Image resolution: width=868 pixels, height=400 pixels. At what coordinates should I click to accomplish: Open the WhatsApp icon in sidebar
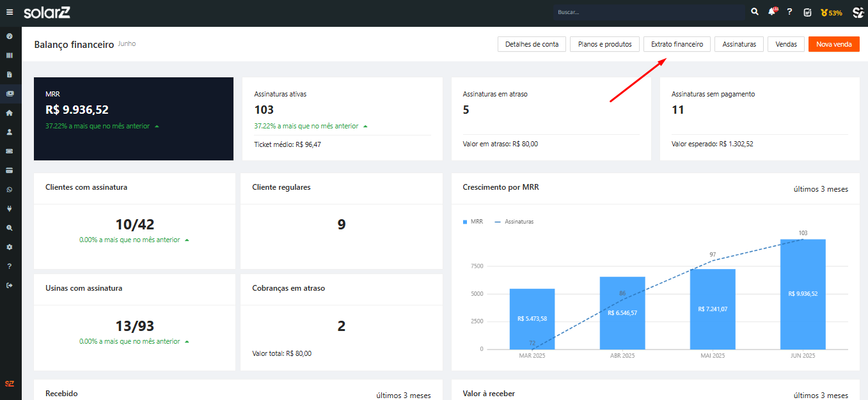pyautogui.click(x=10, y=190)
